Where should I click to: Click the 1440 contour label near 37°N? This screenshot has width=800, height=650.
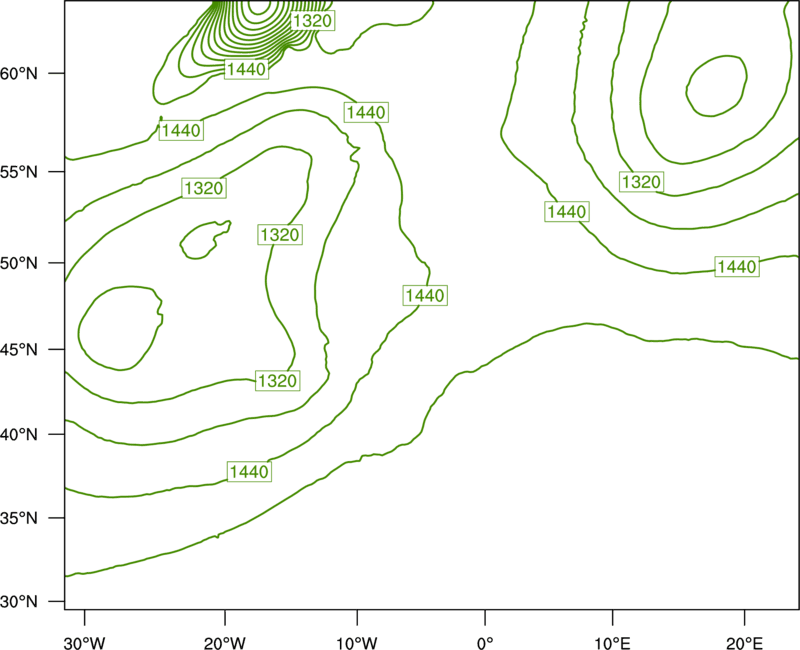click(249, 471)
